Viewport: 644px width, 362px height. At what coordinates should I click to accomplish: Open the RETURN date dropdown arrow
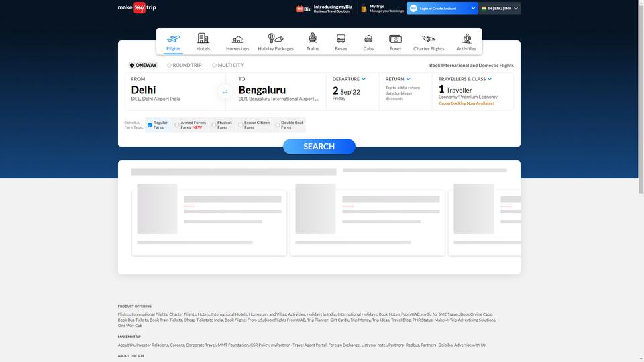[409, 79]
